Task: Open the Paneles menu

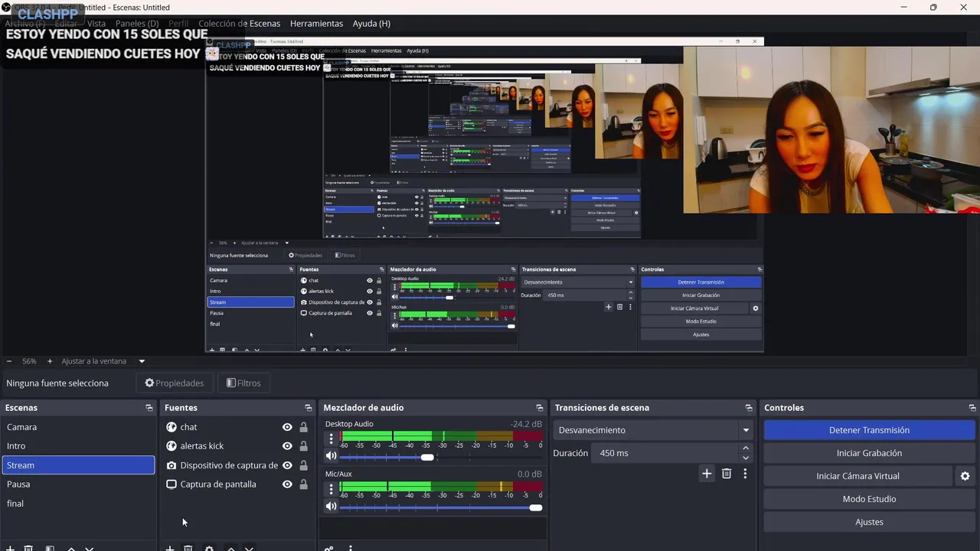Action: 137,24
